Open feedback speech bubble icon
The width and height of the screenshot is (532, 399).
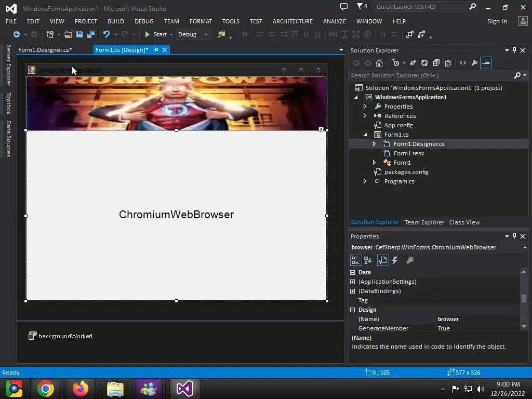[344, 6]
